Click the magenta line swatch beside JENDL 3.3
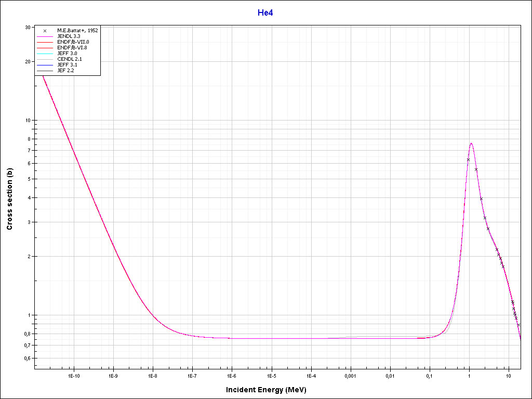 [45, 36]
